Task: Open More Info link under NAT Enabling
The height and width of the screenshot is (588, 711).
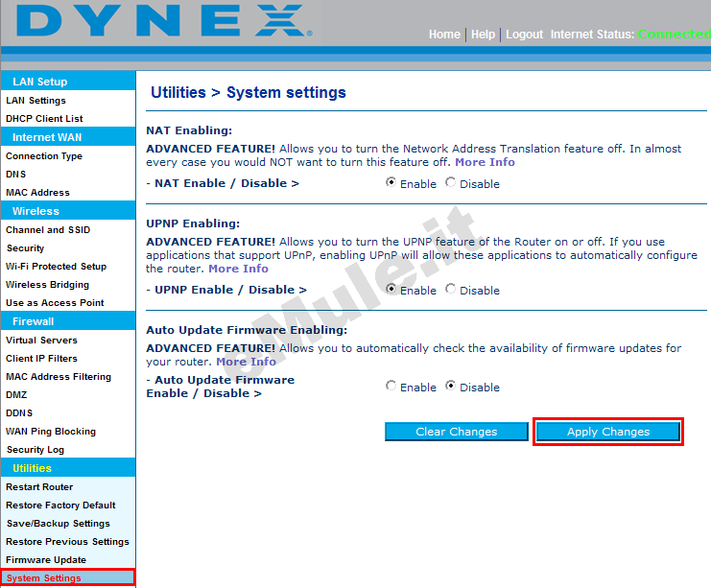Action: tap(485, 162)
